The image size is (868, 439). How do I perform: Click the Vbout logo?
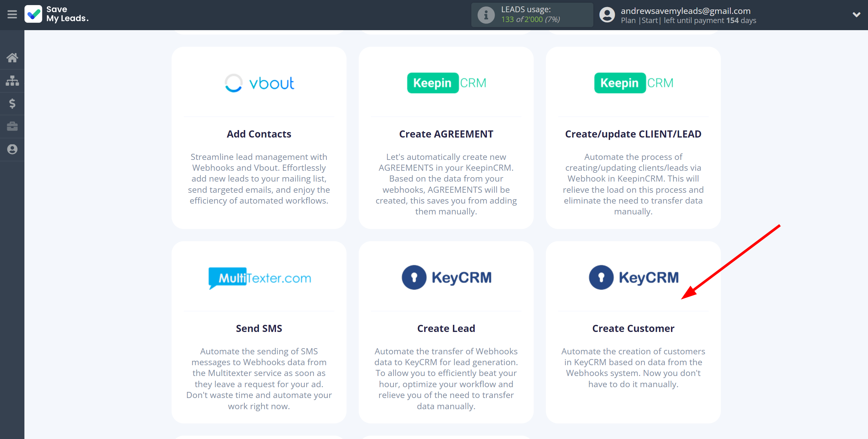259,83
